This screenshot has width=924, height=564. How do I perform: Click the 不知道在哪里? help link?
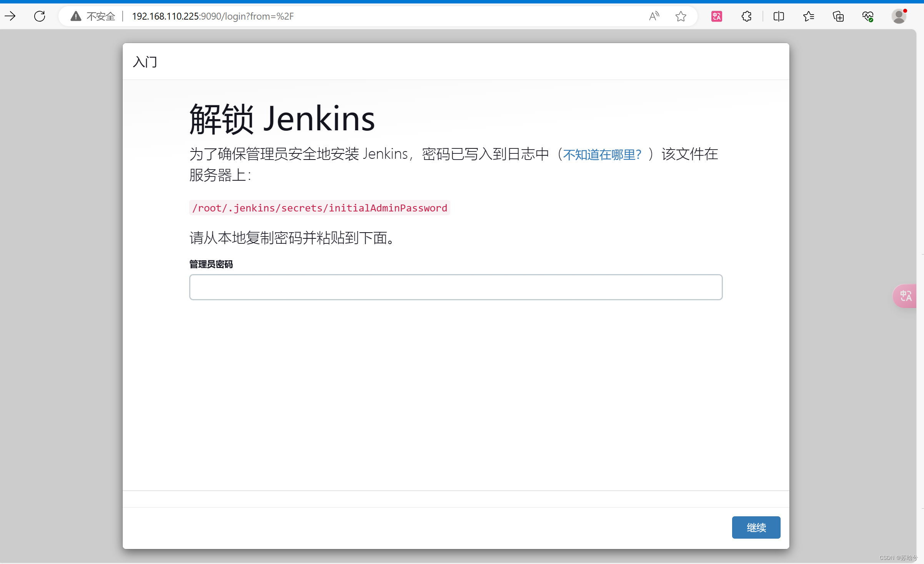pyautogui.click(x=602, y=155)
